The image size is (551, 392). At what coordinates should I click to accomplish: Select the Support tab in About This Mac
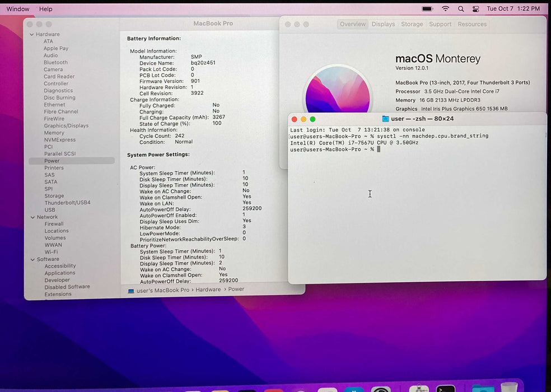[440, 24]
